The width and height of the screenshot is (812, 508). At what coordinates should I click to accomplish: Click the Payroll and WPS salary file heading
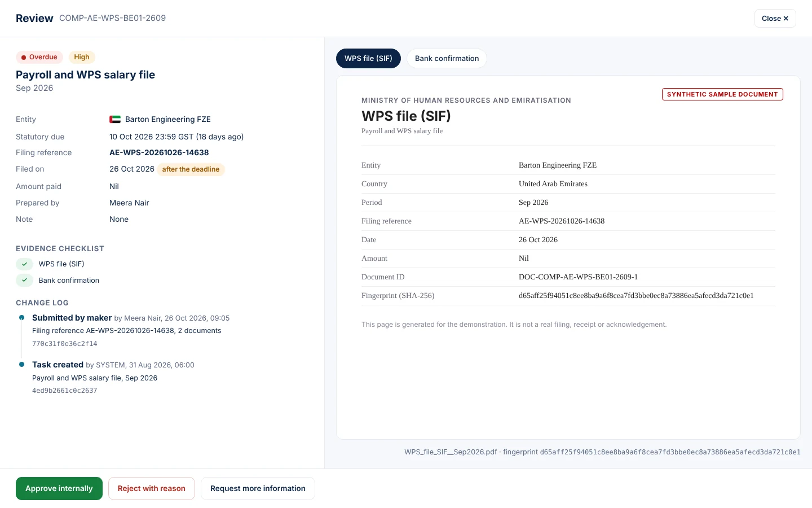85,75
